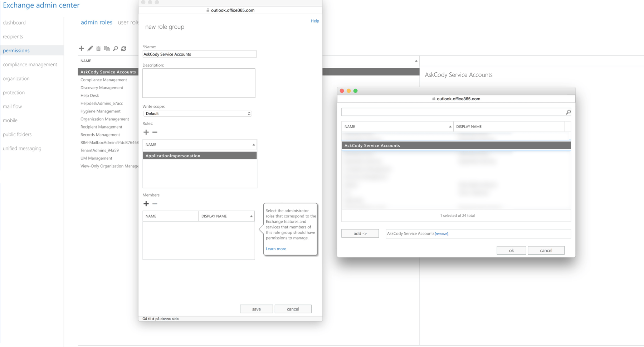Select the ApplicationImpersonation role entry

[x=173, y=155]
